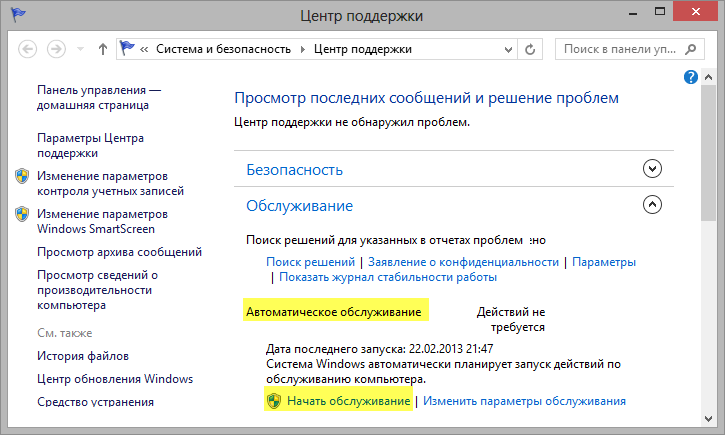Click the scrollbar up arrow
Image resolution: width=725 pixels, height=435 pixels.
coord(708,77)
